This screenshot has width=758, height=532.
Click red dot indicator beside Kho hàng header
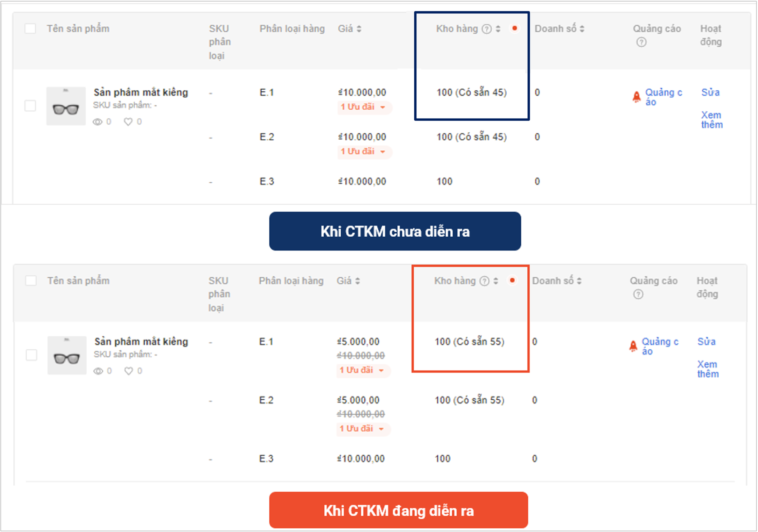(515, 29)
